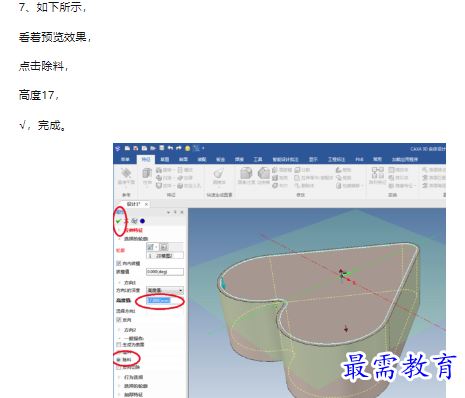Click the 放样 loft tool in the ribbon
Screen dimensions: 465x398
[165, 185]
